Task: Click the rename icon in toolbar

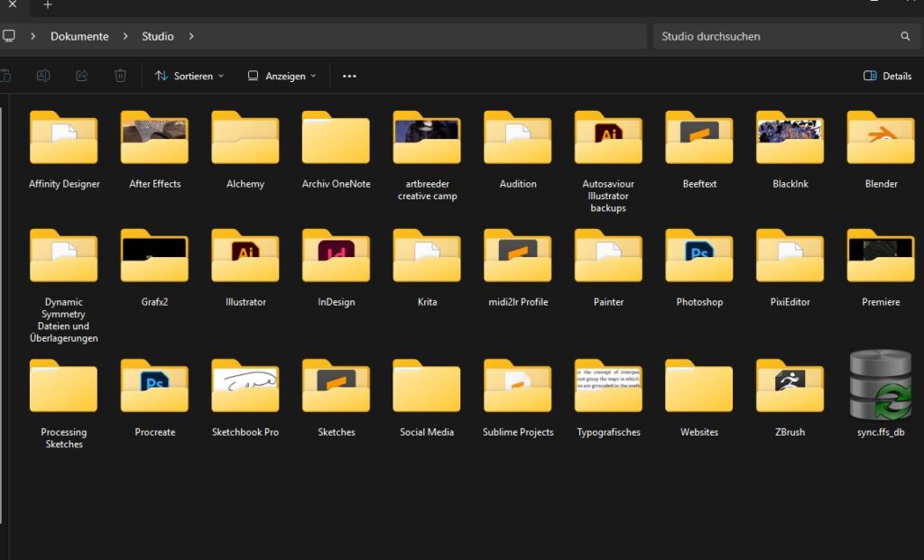Action: (x=43, y=76)
